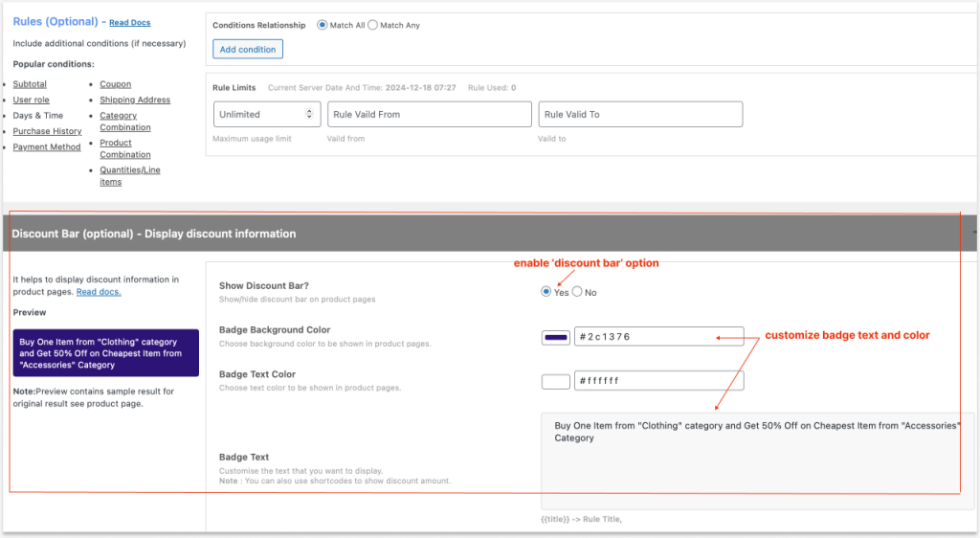Click the Days & Time text

tap(38, 116)
